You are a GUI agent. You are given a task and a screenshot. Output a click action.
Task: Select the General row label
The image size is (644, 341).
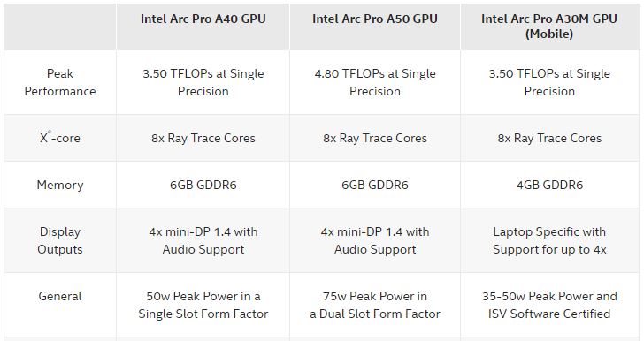pos(60,296)
